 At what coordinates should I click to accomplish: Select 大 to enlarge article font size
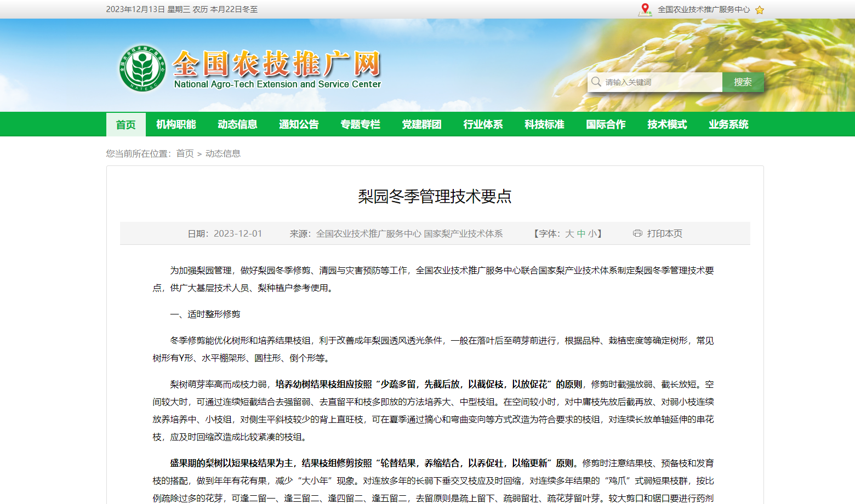tap(570, 233)
